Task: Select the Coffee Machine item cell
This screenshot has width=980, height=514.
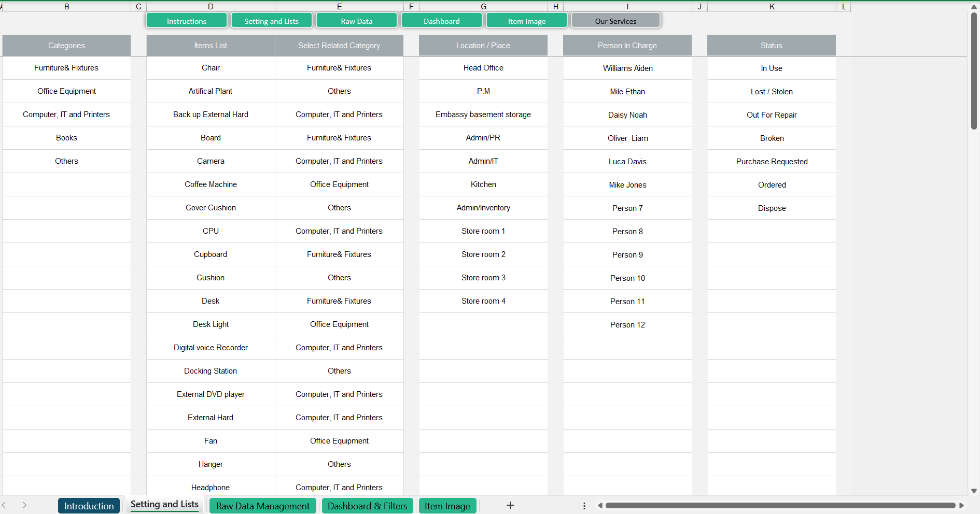Action: pos(211,184)
